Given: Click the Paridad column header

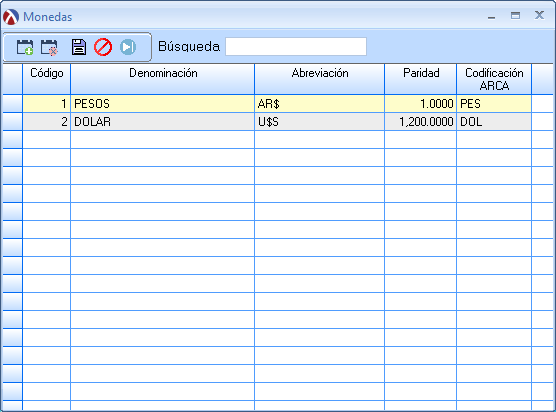Looking at the screenshot, I should pos(421,79).
